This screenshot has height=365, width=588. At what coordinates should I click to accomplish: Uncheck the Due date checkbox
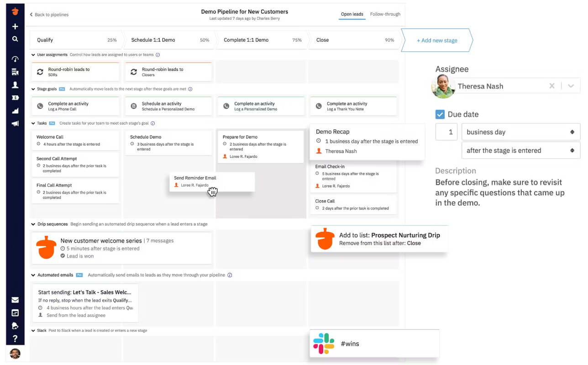440,115
